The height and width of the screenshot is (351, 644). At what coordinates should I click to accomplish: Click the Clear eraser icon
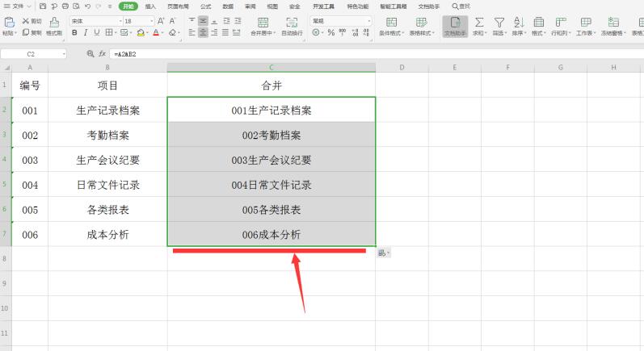(x=172, y=32)
